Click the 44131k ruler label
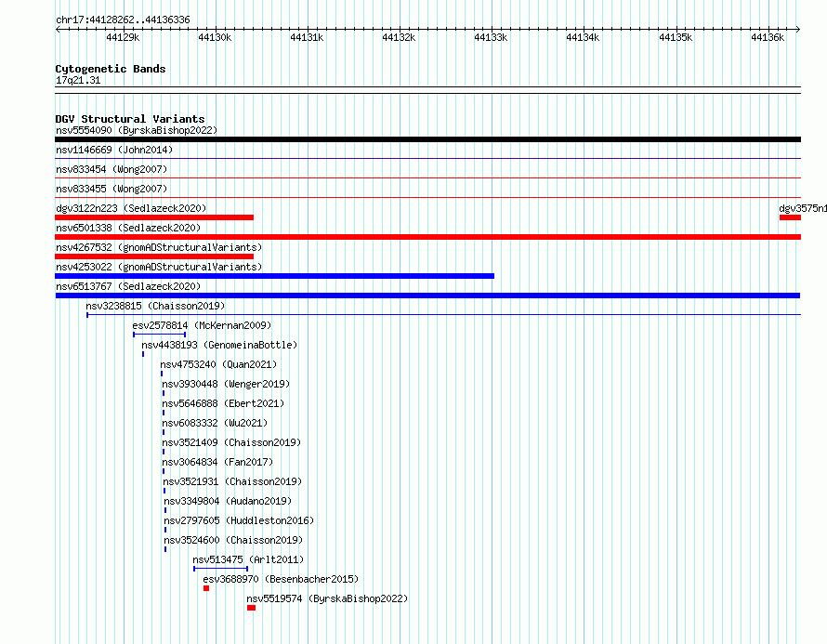 307,37
